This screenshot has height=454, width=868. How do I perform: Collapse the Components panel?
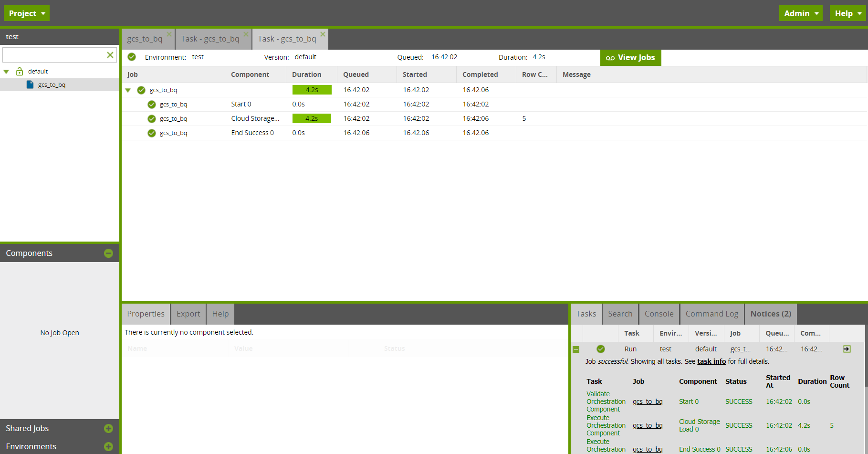coord(108,253)
